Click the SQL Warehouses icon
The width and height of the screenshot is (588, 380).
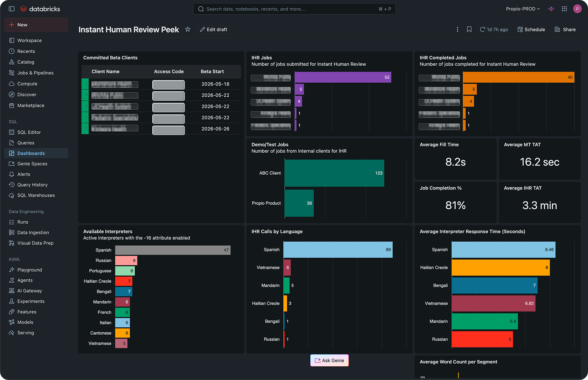(12, 195)
